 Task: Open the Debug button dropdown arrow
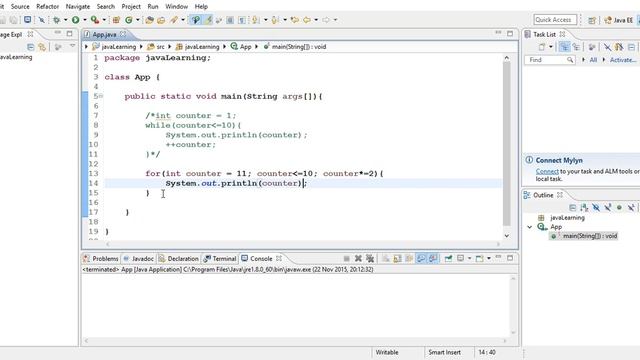[x=65, y=20]
